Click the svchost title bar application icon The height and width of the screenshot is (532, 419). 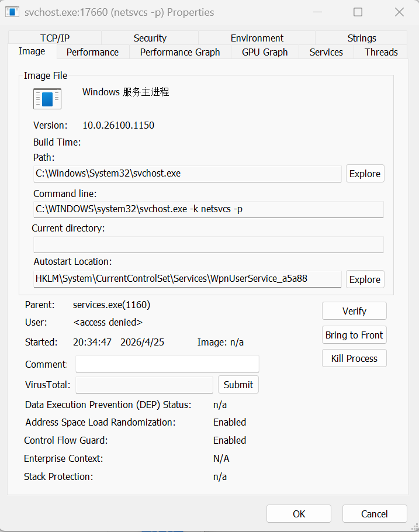(12, 12)
